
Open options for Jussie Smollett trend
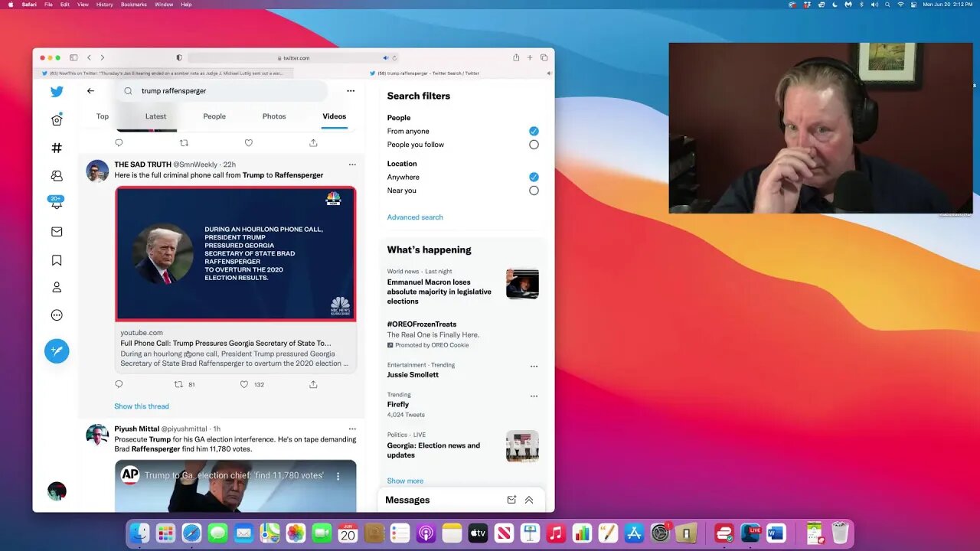tap(534, 367)
